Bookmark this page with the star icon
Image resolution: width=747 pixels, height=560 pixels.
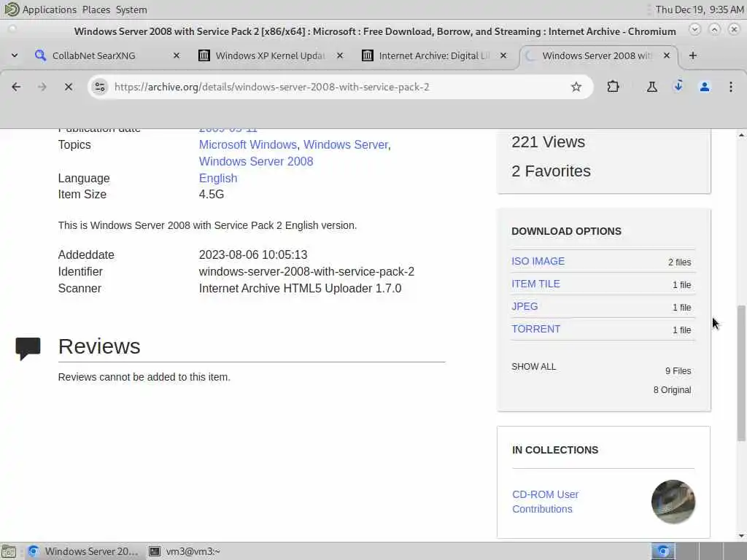point(576,87)
